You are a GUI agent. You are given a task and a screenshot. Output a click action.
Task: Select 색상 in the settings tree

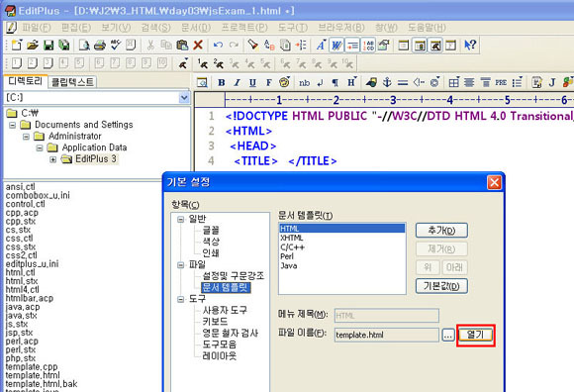211,242
